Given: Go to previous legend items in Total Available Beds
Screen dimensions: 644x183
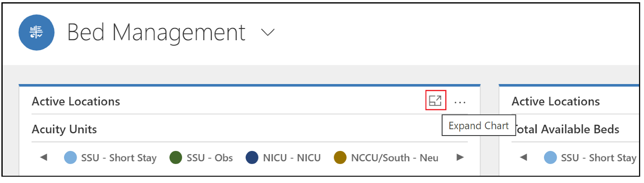Looking at the screenshot, I should (523, 158).
